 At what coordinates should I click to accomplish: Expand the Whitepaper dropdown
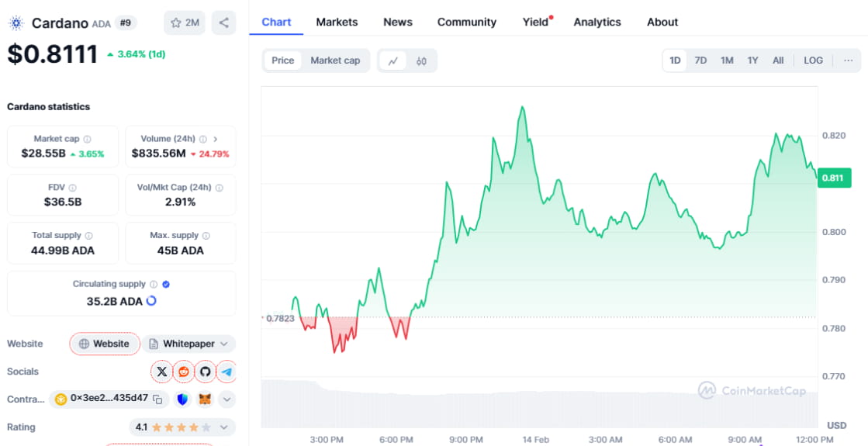(x=224, y=344)
